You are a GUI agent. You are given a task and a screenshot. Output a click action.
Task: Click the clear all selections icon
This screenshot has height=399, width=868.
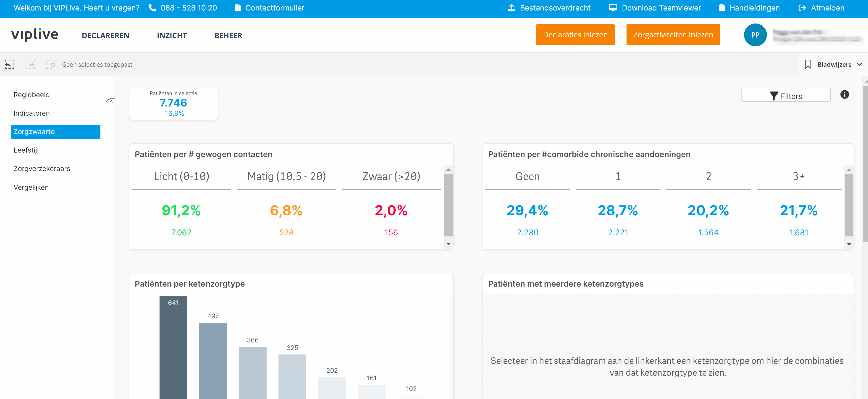click(50, 64)
